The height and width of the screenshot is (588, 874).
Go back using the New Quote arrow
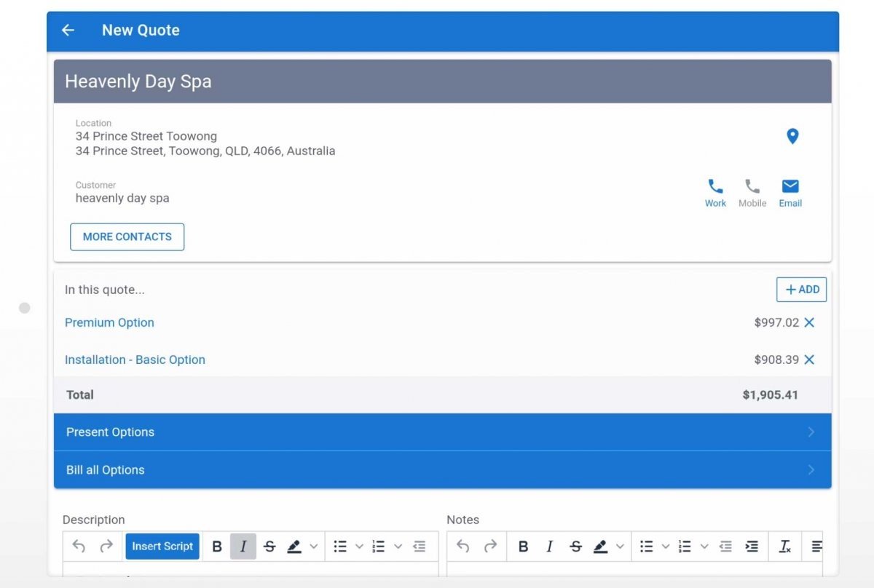[68, 31]
